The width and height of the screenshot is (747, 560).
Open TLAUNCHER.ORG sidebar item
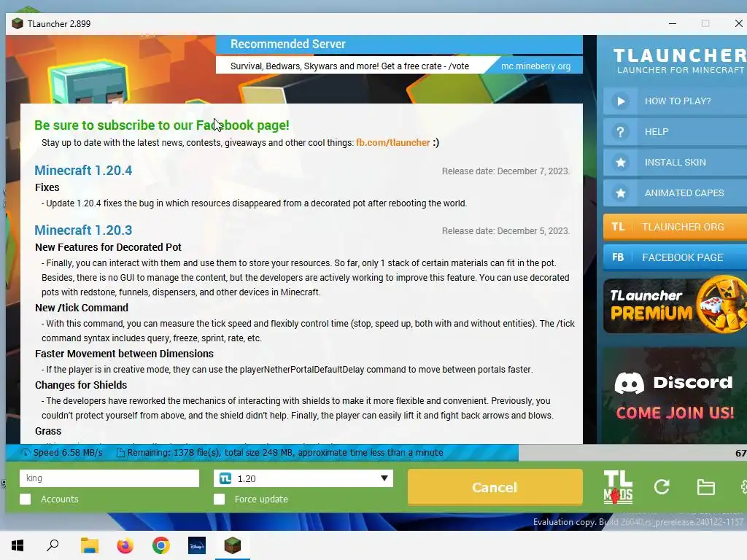point(675,227)
